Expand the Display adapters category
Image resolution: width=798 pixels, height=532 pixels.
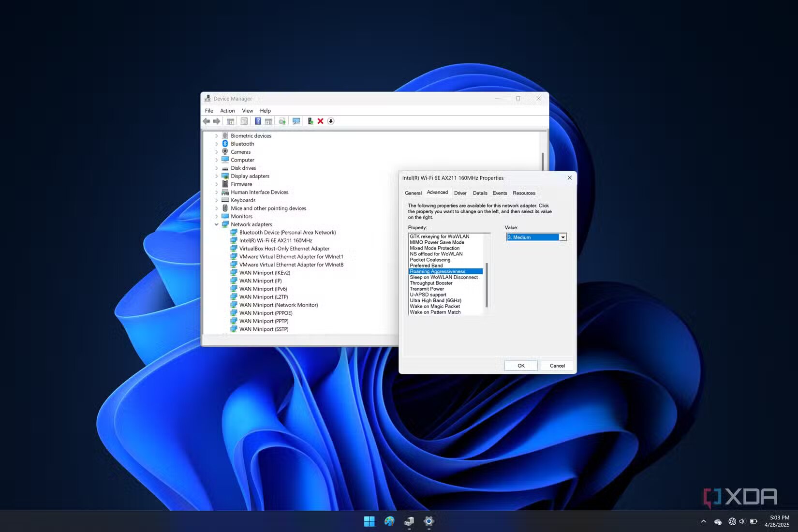point(216,177)
